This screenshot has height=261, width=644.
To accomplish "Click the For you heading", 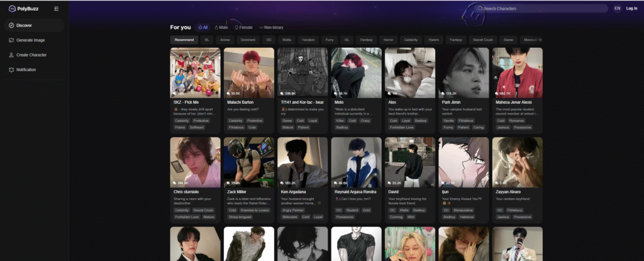I will 180,28.
